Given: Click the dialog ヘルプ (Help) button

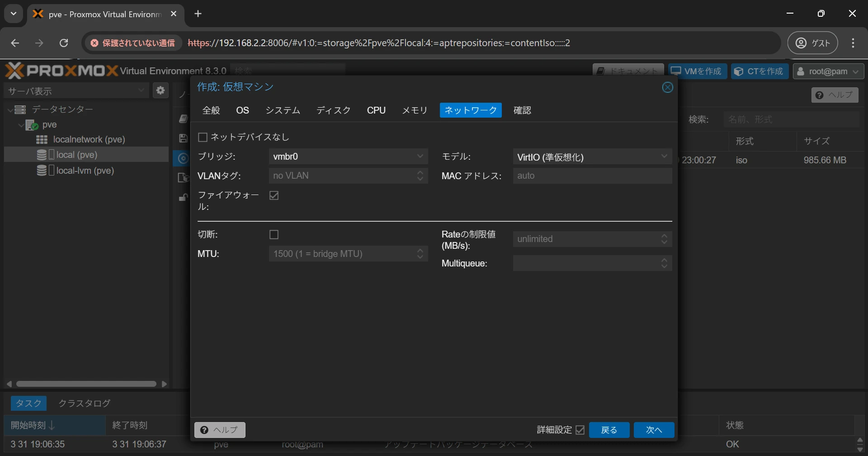Looking at the screenshot, I should pyautogui.click(x=220, y=430).
